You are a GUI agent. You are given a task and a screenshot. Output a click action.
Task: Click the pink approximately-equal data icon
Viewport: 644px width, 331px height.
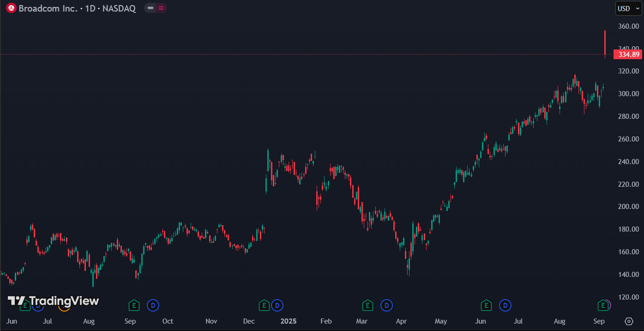click(x=161, y=8)
